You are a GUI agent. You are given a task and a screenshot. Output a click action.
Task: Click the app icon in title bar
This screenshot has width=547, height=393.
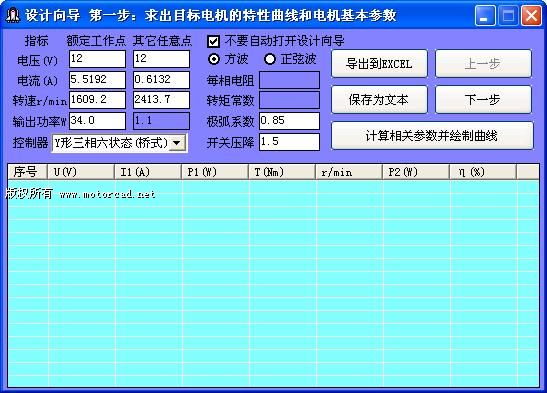click(x=13, y=15)
